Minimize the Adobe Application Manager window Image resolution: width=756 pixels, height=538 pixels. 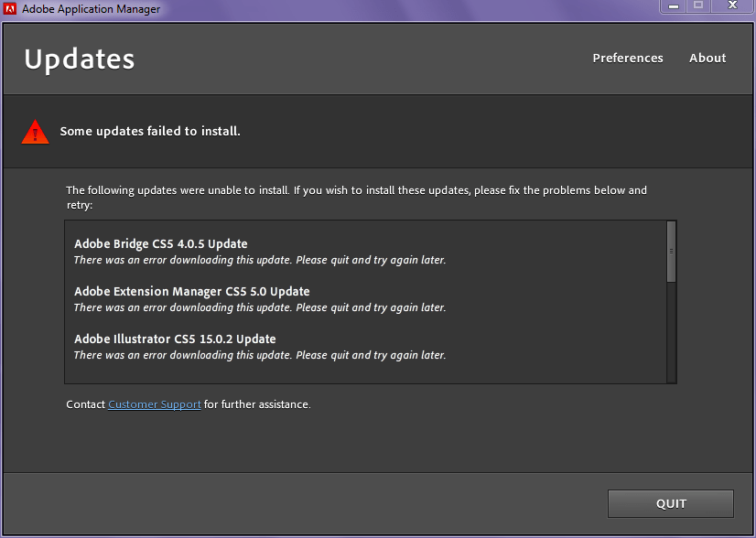[x=673, y=6]
